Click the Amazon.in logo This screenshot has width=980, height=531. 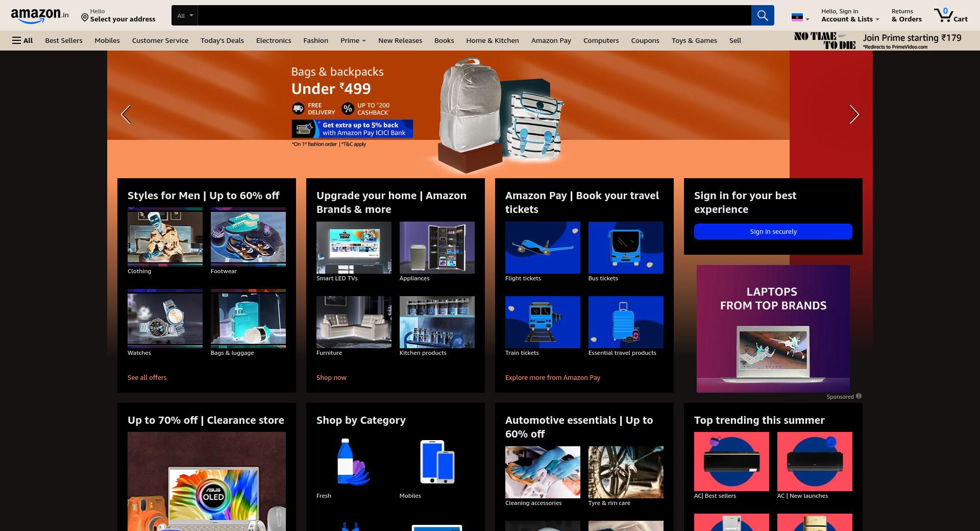[x=39, y=15]
